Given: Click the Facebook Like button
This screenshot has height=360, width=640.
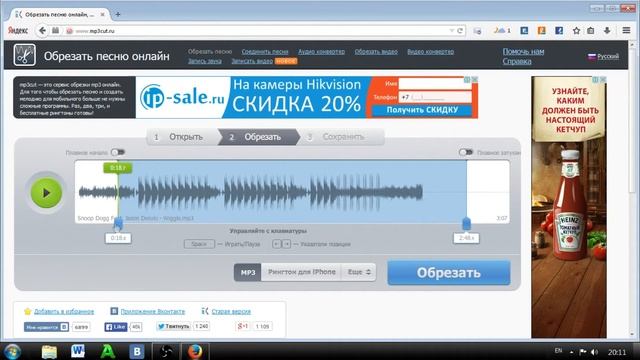Looking at the screenshot, I should point(116,327).
